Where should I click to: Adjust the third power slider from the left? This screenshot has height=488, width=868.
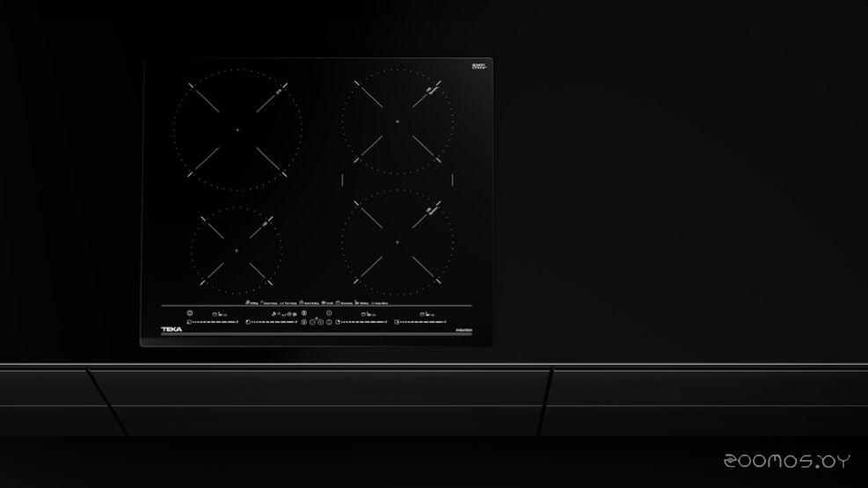364,322
